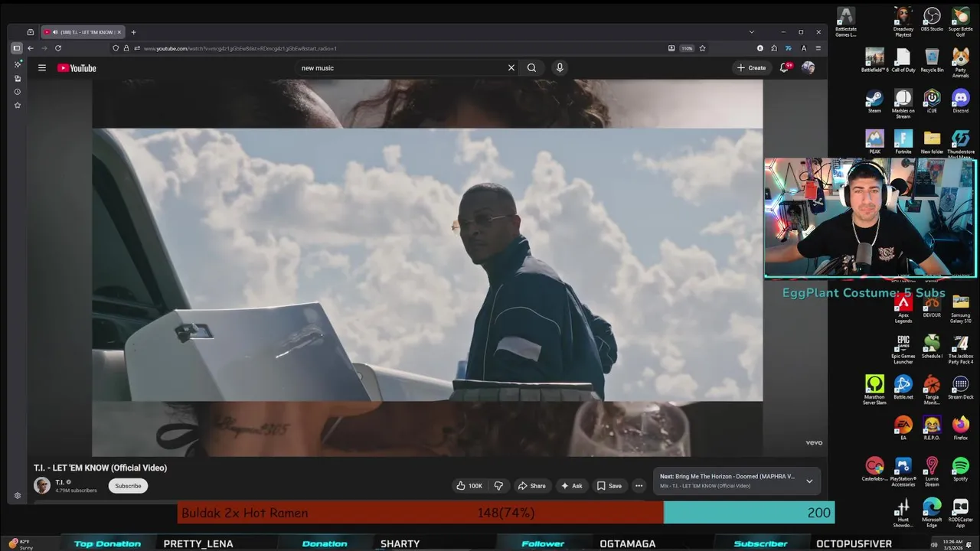Click the video player to pause
Screen dimensions: 980x551
427,268
